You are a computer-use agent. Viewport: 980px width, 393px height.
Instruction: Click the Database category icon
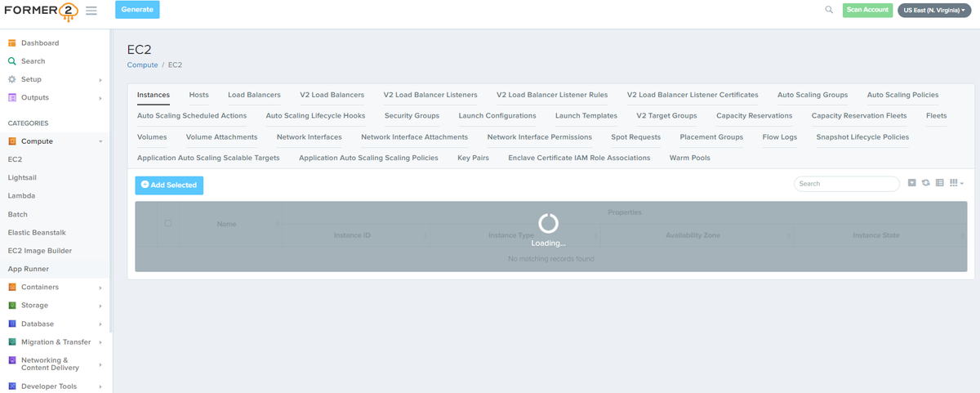(x=12, y=324)
